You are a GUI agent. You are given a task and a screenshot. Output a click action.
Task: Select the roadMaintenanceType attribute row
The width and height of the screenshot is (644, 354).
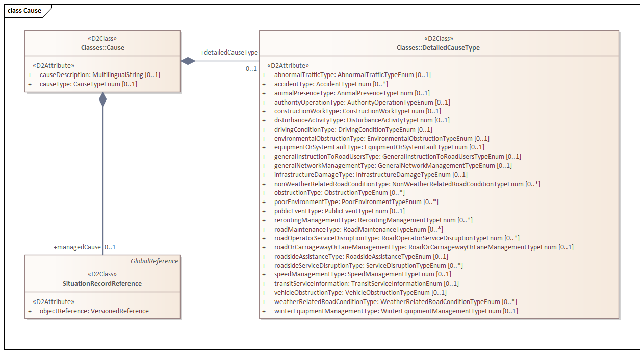coord(358,230)
